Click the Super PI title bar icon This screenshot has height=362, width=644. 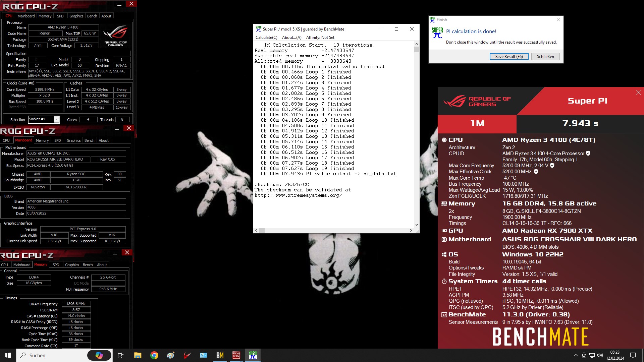258,29
